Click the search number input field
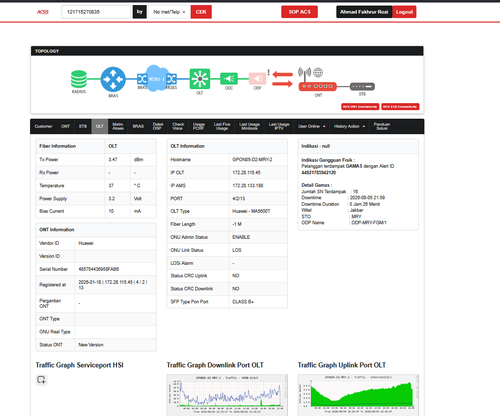This screenshot has height=416, width=500. click(x=96, y=12)
